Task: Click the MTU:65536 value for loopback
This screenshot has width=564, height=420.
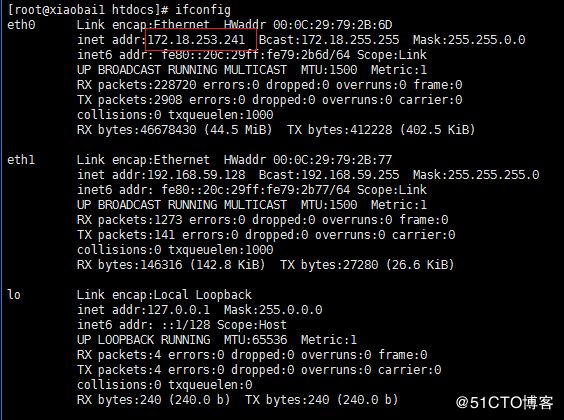Action: (x=256, y=339)
